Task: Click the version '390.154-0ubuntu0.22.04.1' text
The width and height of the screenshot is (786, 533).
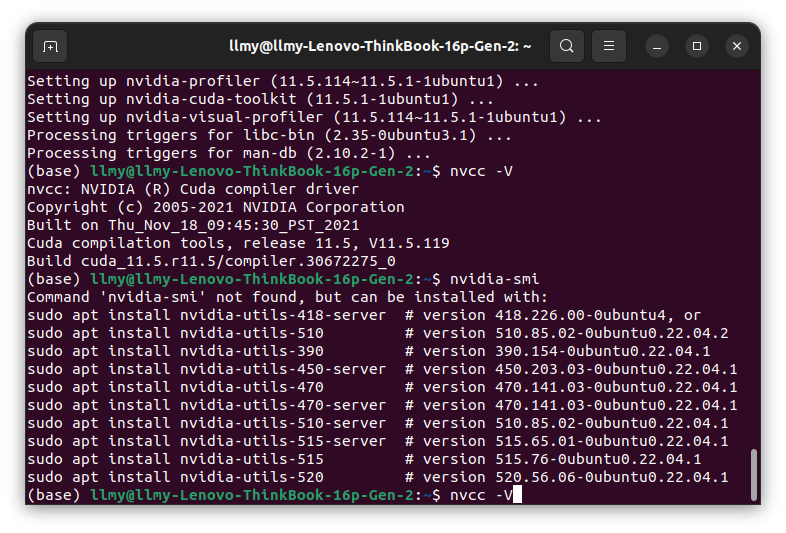Action: coord(603,351)
